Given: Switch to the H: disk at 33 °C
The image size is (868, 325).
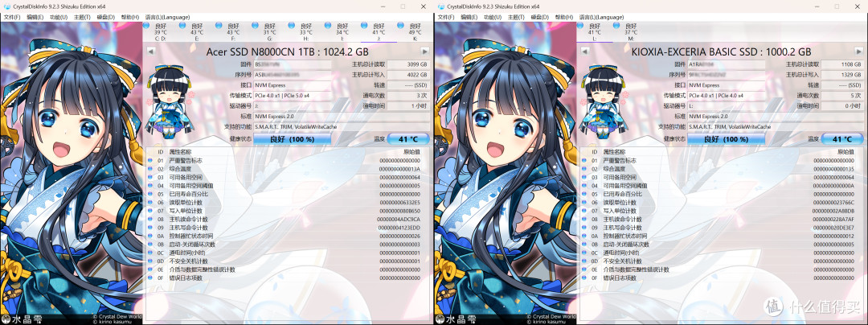Looking at the screenshot, I should pyautogui.click(x=306, y=31).
